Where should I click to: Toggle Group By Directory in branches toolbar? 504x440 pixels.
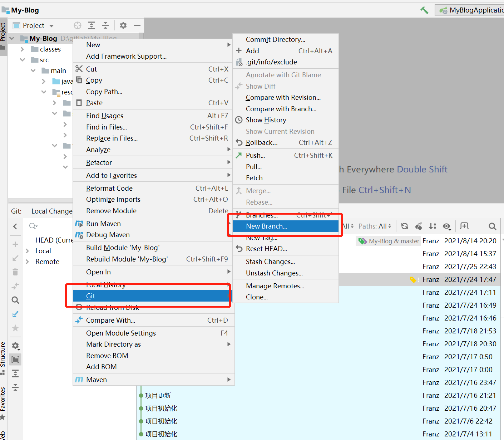click(x=15, y=360)
